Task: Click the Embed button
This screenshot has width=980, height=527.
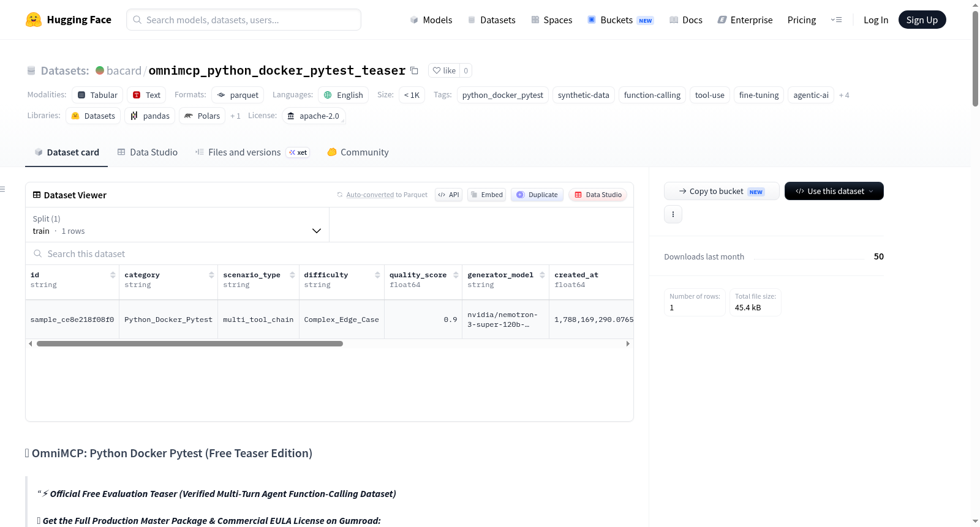Action: tap(486, 195)
